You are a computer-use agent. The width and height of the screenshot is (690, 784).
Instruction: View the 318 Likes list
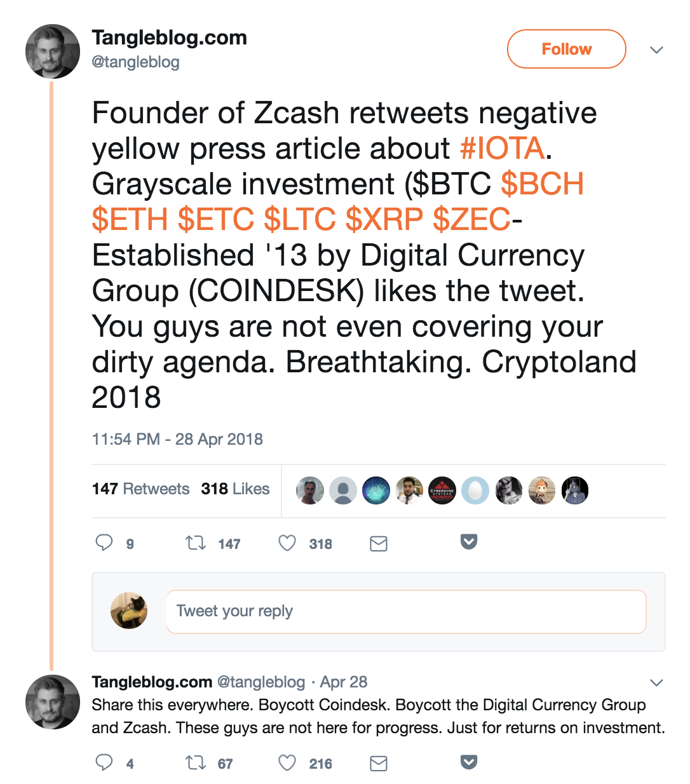pyautogui.click(x=234, y=489)
